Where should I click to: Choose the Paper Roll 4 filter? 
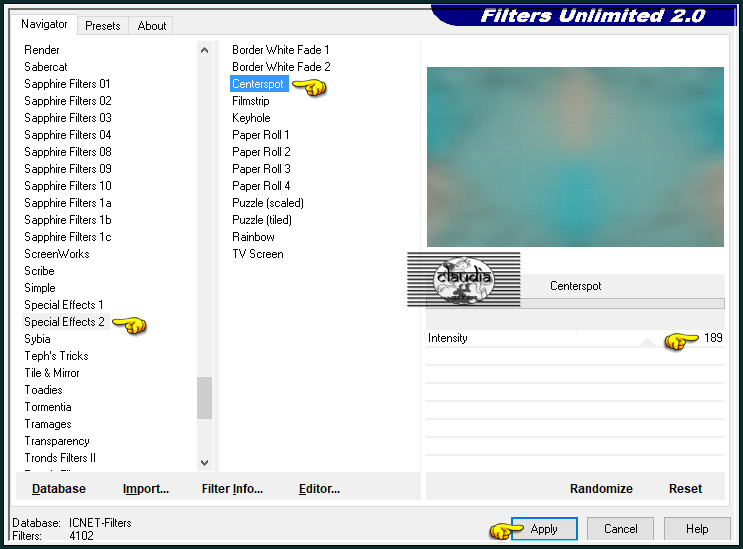tap(261, 186)
